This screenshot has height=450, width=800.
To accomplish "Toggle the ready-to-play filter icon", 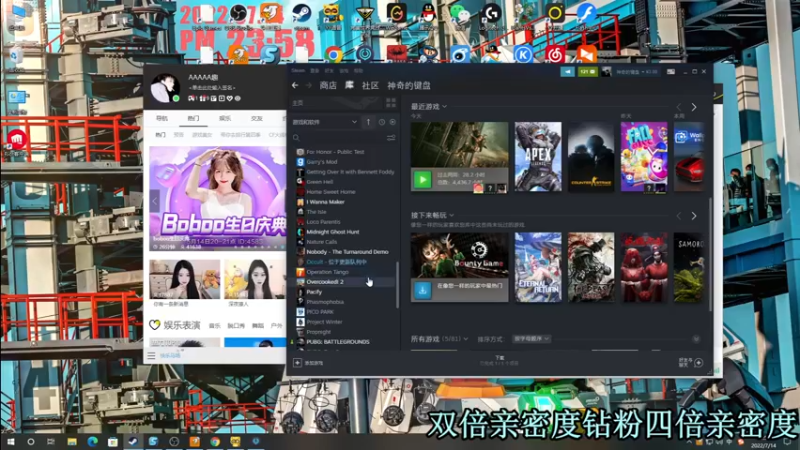I will tap(392, 122).
